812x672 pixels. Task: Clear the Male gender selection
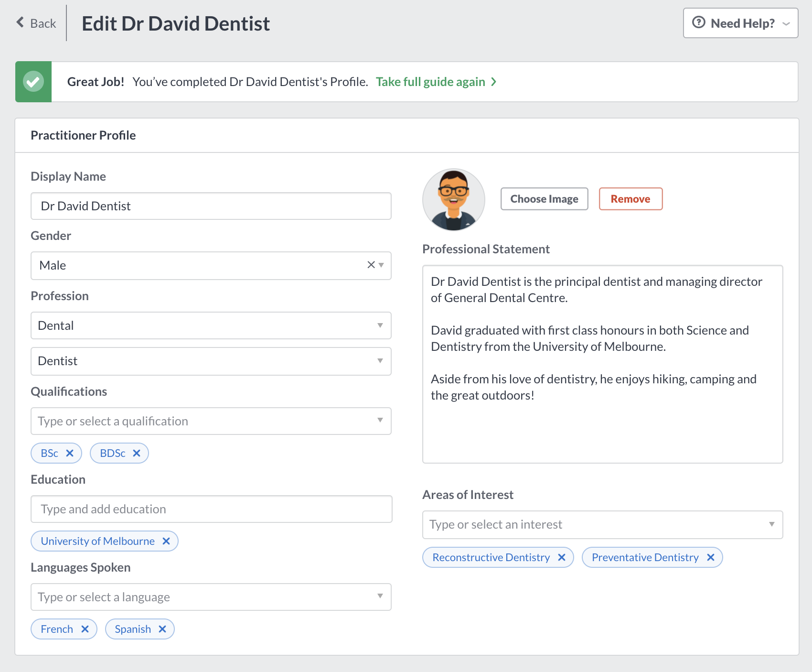(371, 265)
